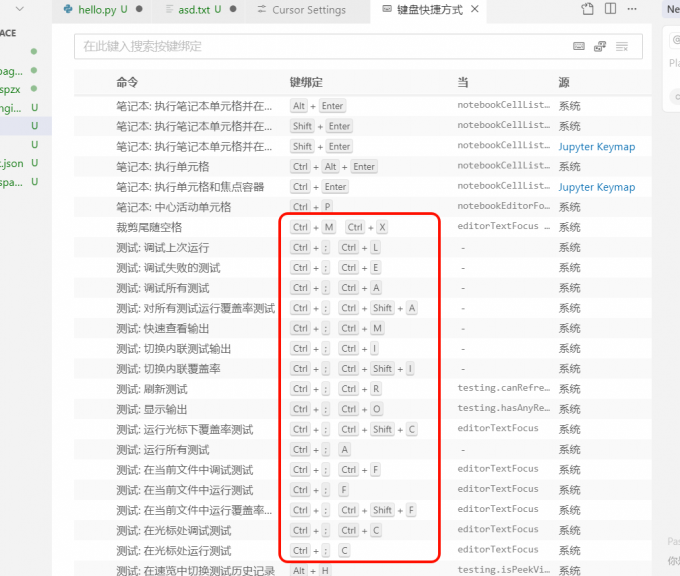
Task: Select the 测试: 切换内联测试输出 row
Action: coord(363,349)
